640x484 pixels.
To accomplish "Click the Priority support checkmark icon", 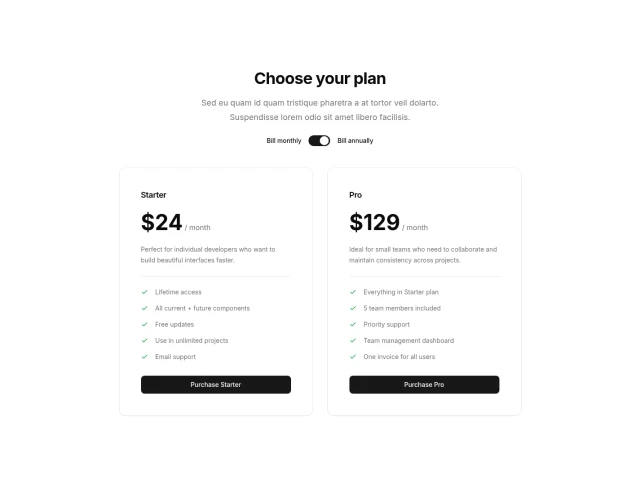I will point(353,324).
